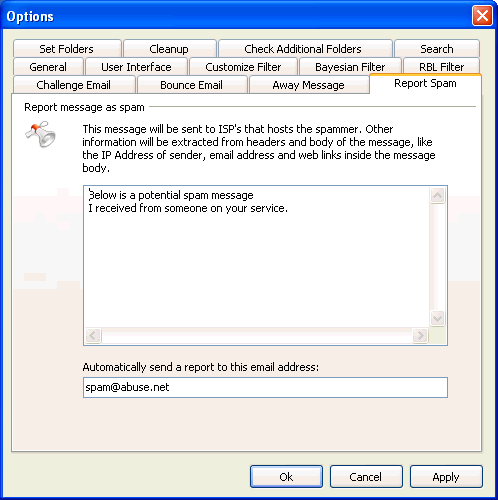498x500 pixels.
Task: Open the Bayesian Filter tab
Action: point(350,67)
